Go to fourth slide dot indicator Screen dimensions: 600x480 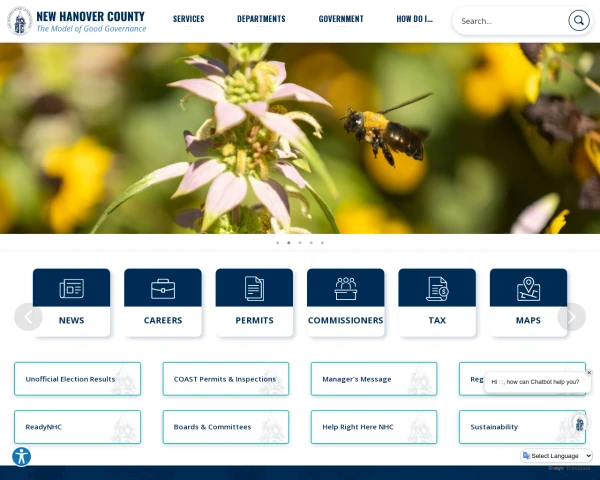(311, 243)
